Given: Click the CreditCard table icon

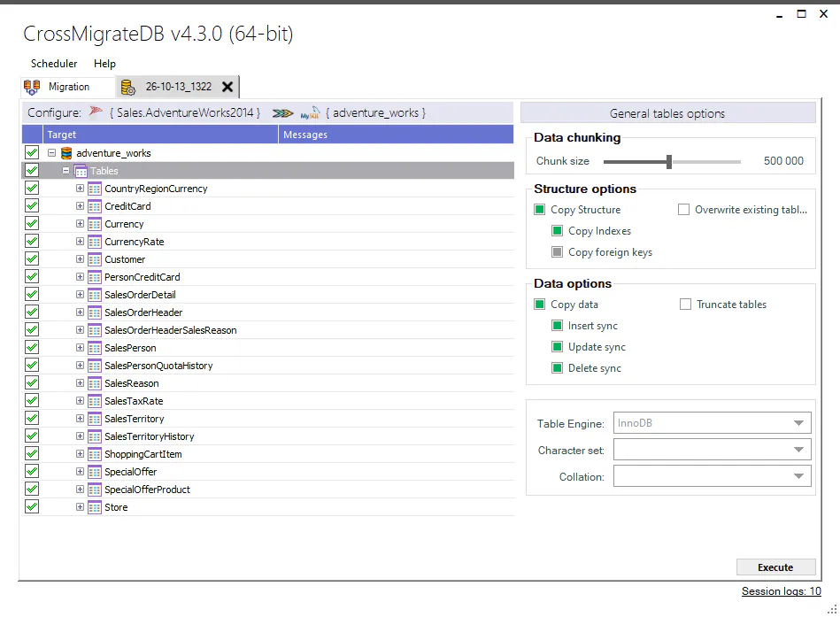Looking at the screenshot, I should pyautogui.click(x=95, y=206).
